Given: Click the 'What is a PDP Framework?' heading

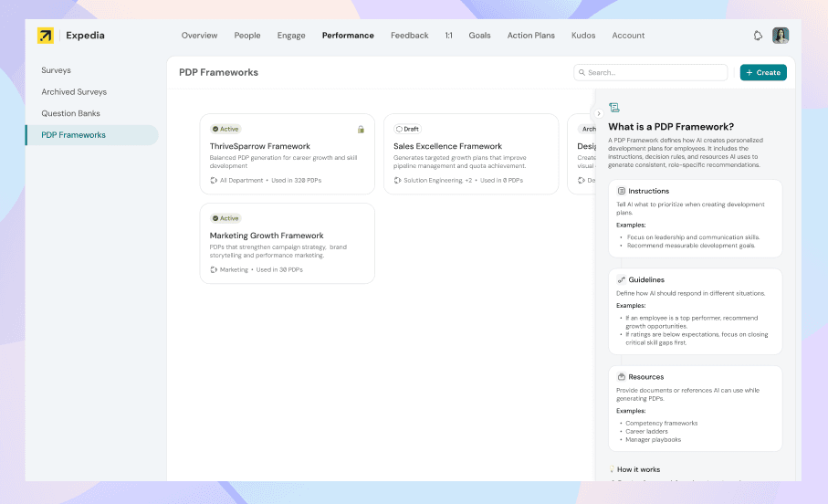Looking at the screenshot, I should tap(671, 127).
